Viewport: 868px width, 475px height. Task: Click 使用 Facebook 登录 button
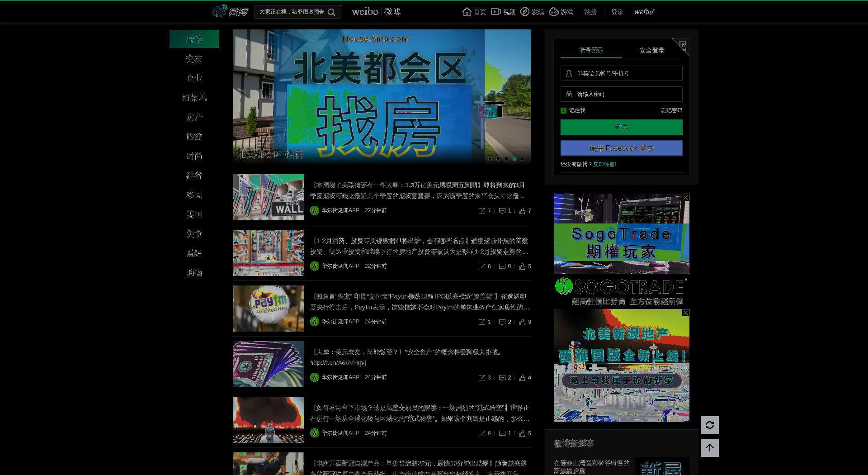click(622, 148)
